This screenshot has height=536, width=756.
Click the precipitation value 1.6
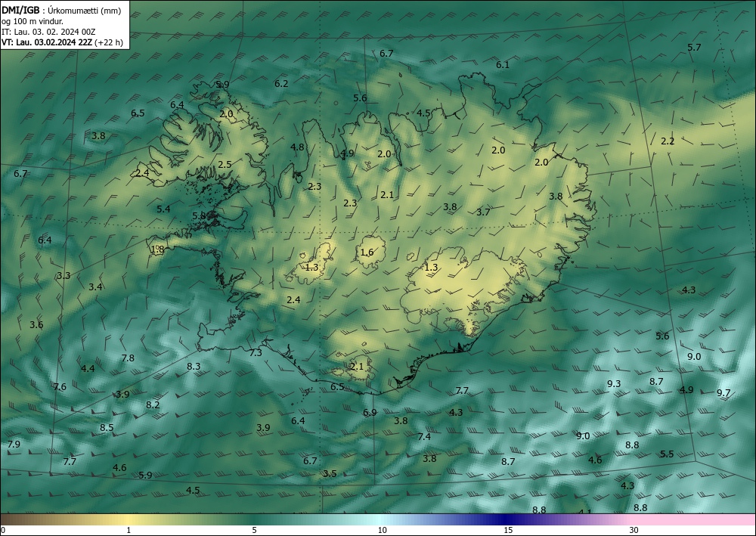click(x=367, y=252)
